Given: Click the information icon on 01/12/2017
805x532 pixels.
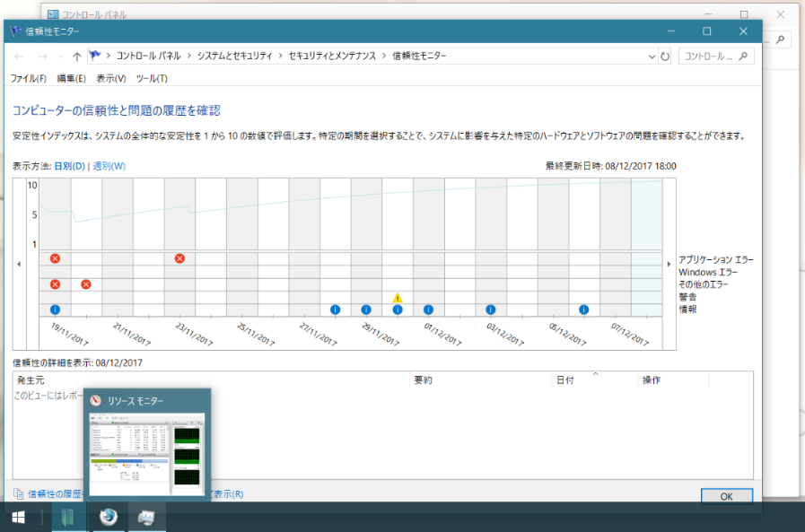Looking at the screenshot, I should (x=428, y=310).
